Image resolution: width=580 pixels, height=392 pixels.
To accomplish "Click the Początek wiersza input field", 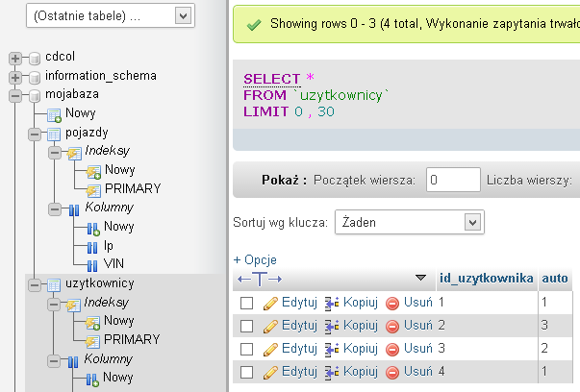I will (x=453, y=180).
